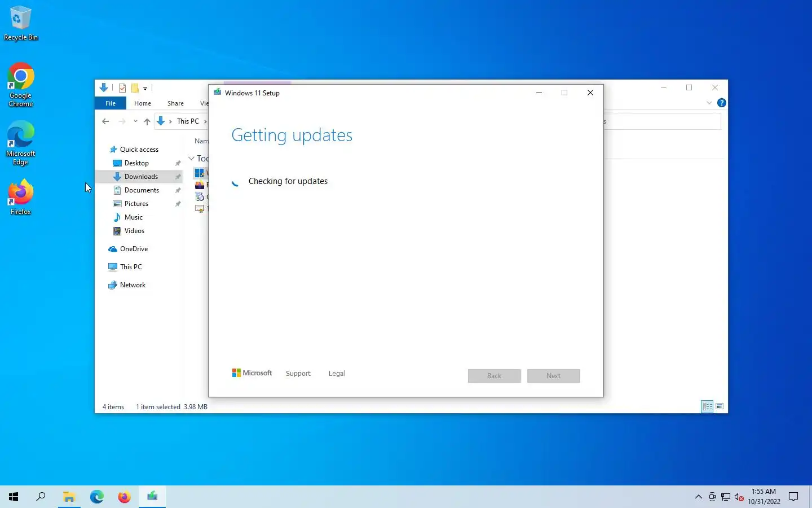
Task: Select the Firefox desktop shortcut
Action: tap(21, 197)
